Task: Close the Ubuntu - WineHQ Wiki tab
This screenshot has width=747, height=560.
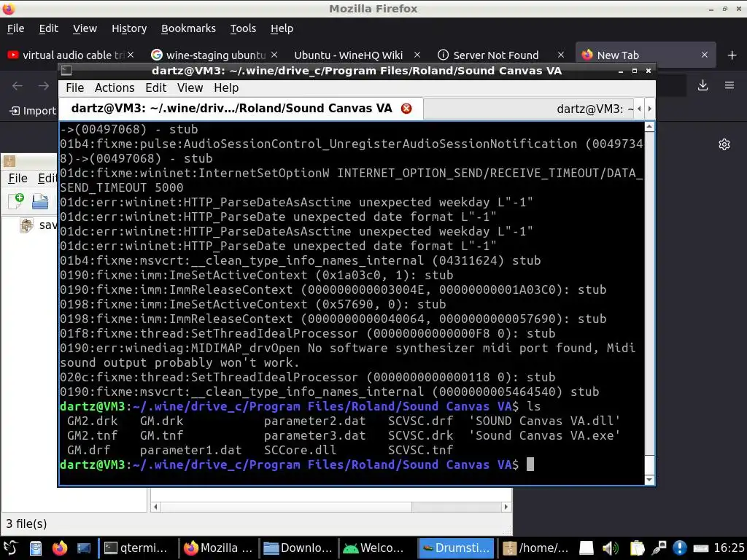Action: click(417, 55)
